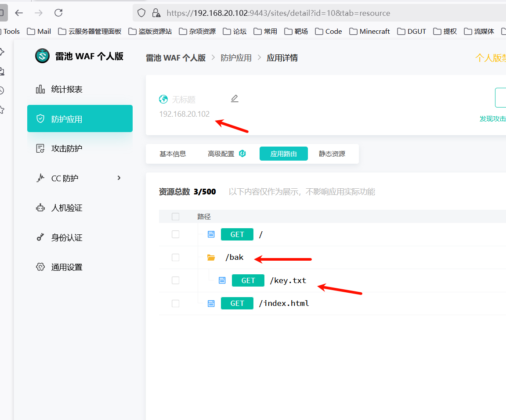This screenshot has height=420, width=506.
Task: Click 防护应用 in the breadcrumb
Action: (236, 58)
